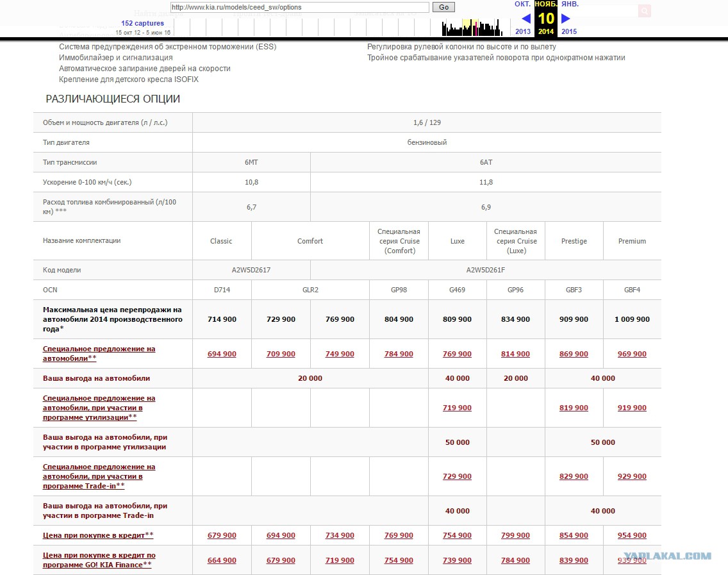The width and height of the screenshot is (728, 575).
Task: Click the Go button in Wayback toolbar
Action: 443,7
